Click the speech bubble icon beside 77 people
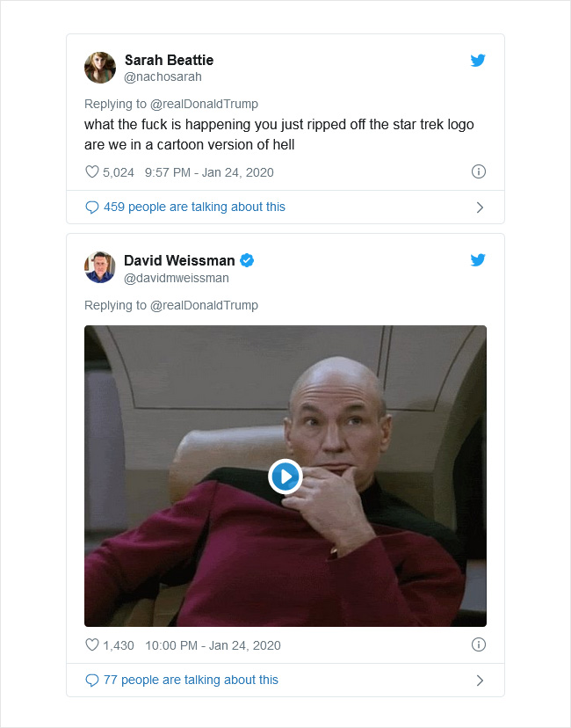 92,681
